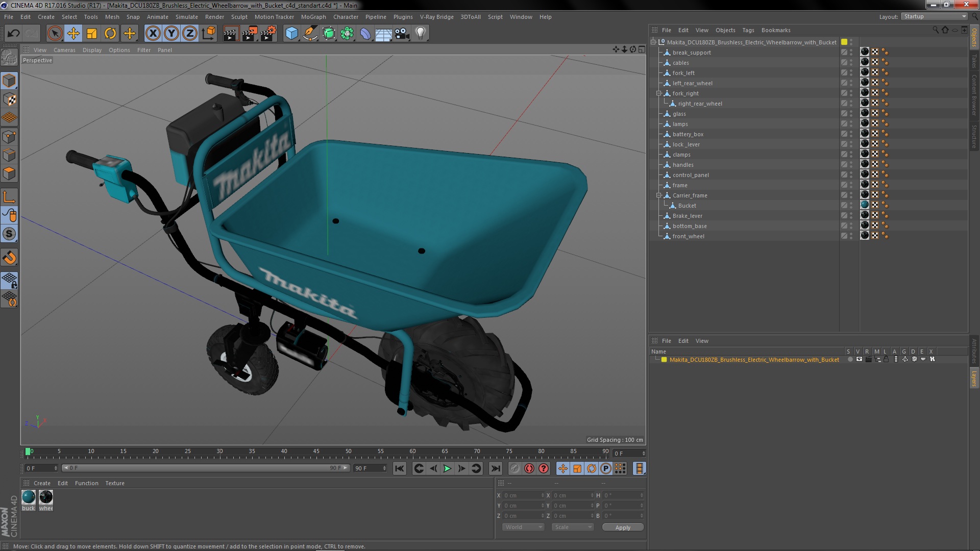Add a Light object
The image size is (980, 551).
(421, 34)
